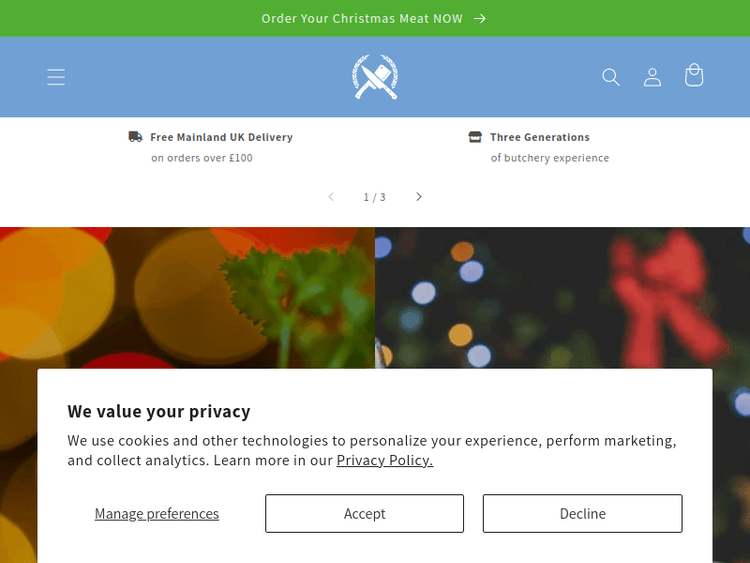Click the right hero image with red bow
750x563 pixels.
(x=562, y=297)
